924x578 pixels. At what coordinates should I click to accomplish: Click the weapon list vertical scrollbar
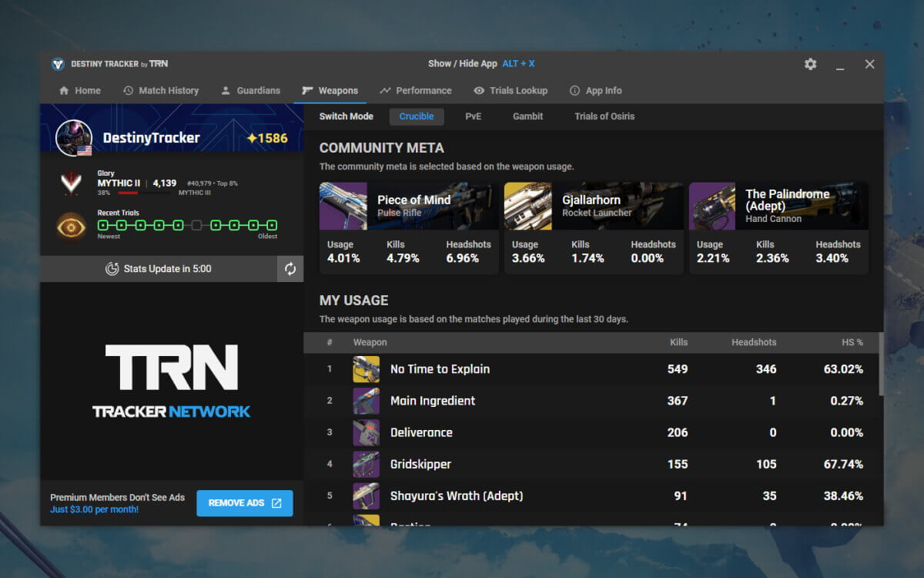(x=881, y=364)
